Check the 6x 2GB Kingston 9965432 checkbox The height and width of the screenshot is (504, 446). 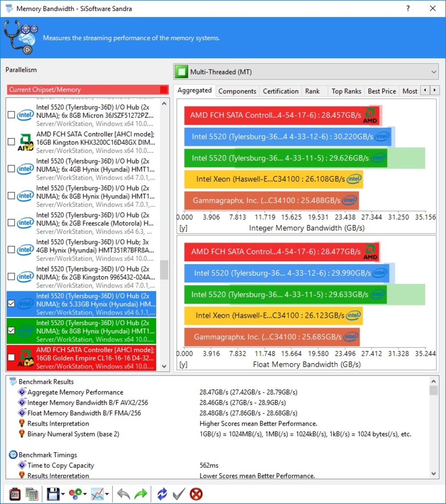(x=11, y=277)
